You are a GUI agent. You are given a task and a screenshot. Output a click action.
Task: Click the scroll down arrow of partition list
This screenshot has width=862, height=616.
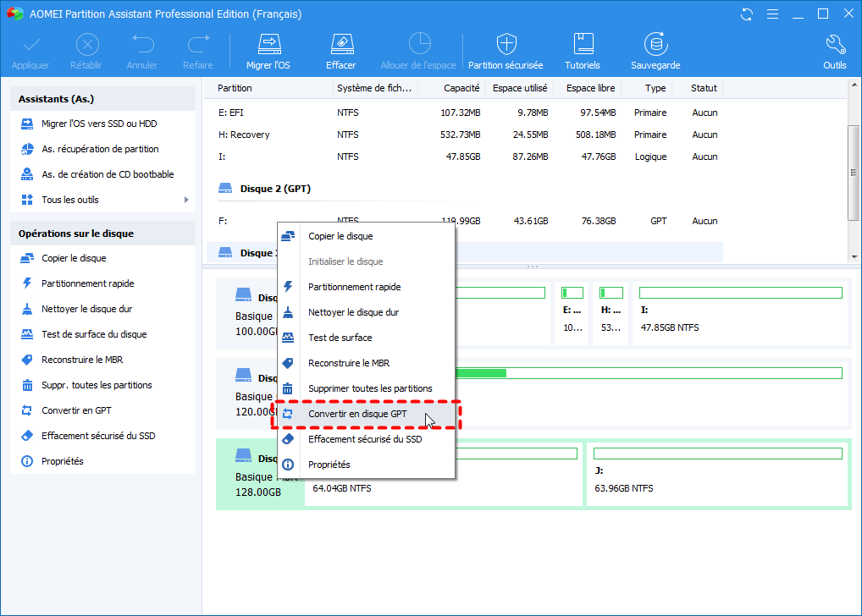(x=854, y=256)
